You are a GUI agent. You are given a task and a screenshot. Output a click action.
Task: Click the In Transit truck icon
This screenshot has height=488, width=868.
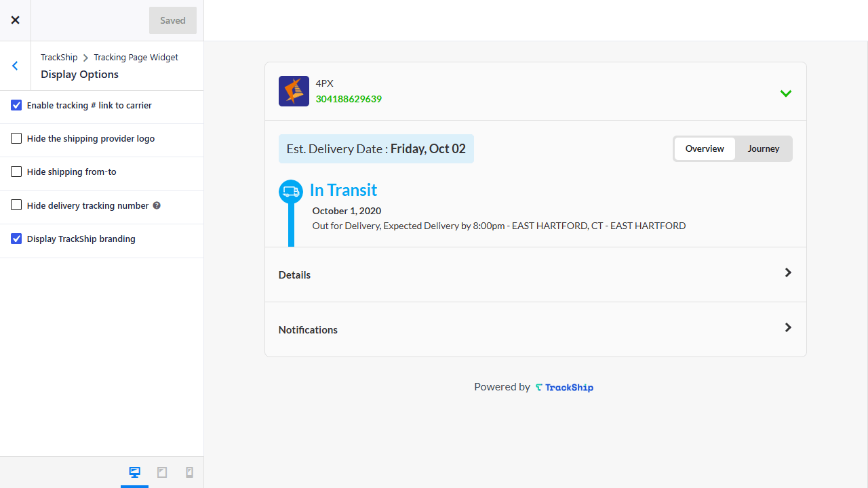(x=291, y=192)
